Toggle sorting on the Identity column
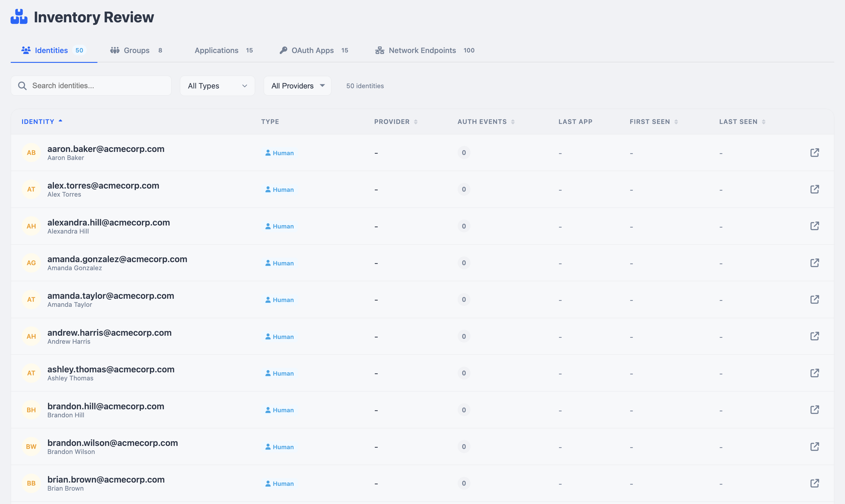The width and height of the screenshot is (845, 504). [41, 121]
